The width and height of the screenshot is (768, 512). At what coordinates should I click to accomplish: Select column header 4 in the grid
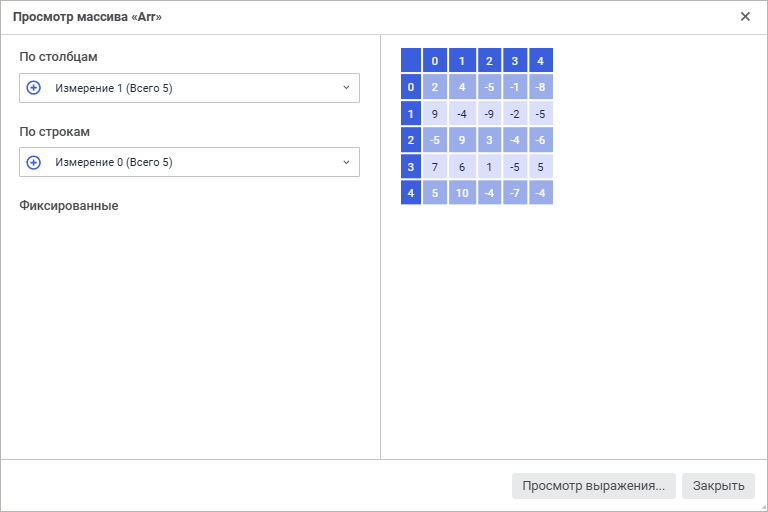[x=540, y=61]
